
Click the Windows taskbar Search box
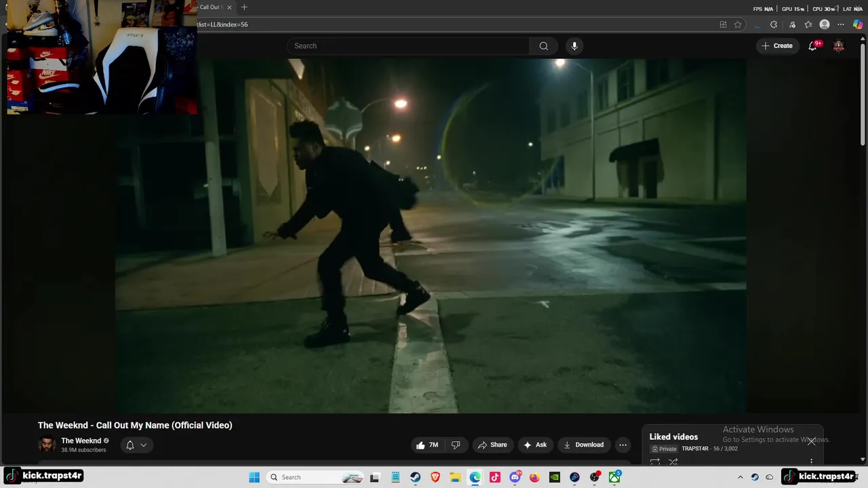pyautogui.click(x=315, y=477)
